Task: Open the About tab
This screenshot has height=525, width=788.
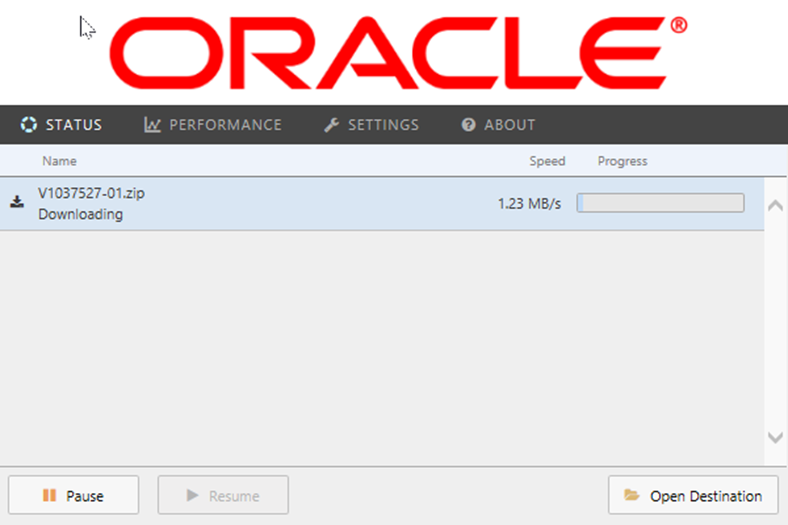Action: (499, 125)
